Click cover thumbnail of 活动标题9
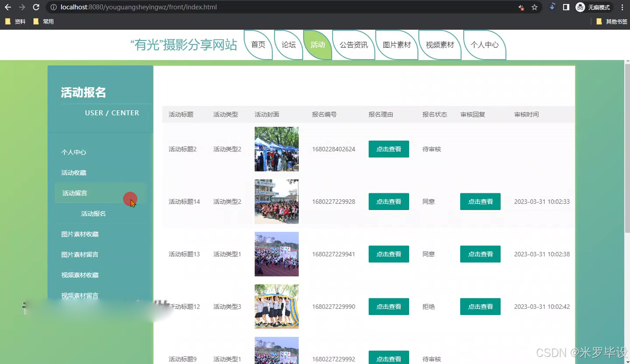Image resolution: width=630 pixels, height=364 pixels. pos(276,350)
